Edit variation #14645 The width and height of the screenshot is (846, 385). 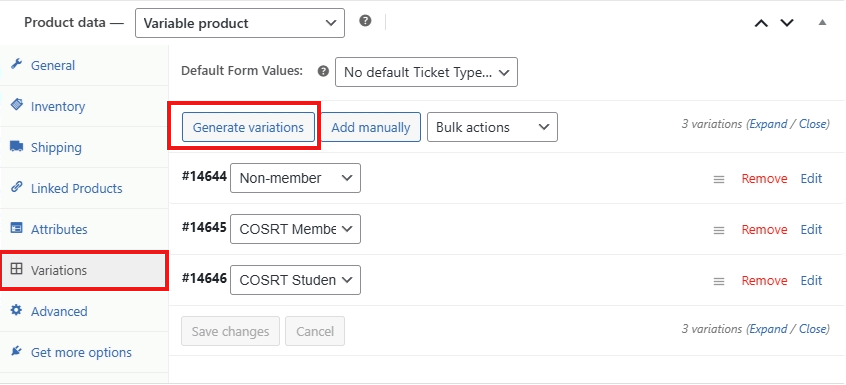coord(811,230)
